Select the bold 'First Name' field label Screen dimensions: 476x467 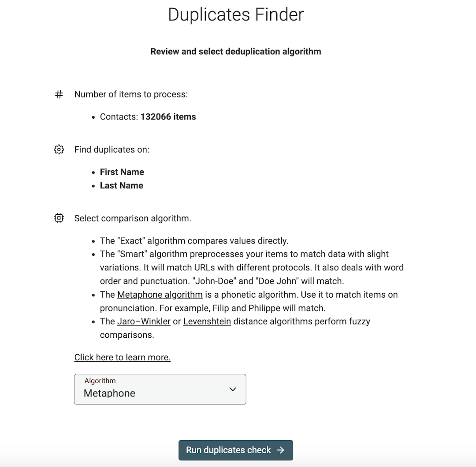pyautogui.click(x=122, y=172)
